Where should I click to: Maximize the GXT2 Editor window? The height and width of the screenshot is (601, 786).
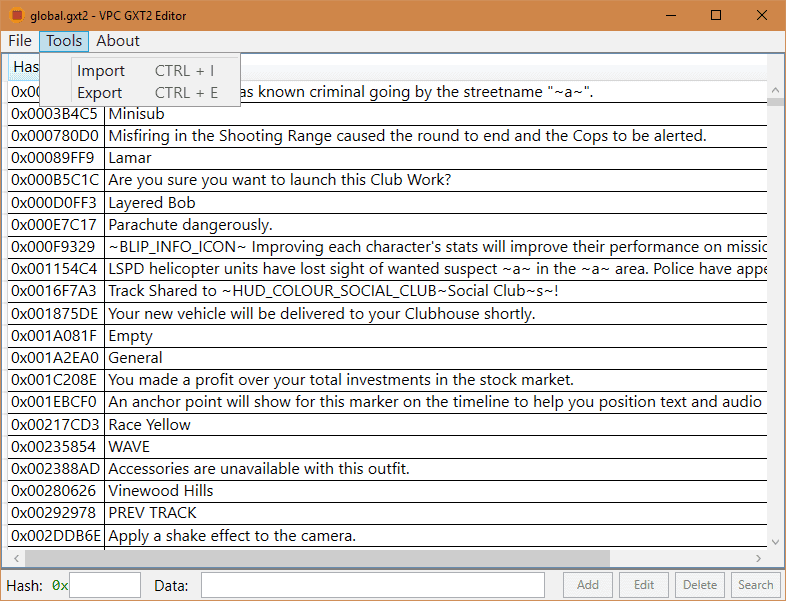[716, 15]
